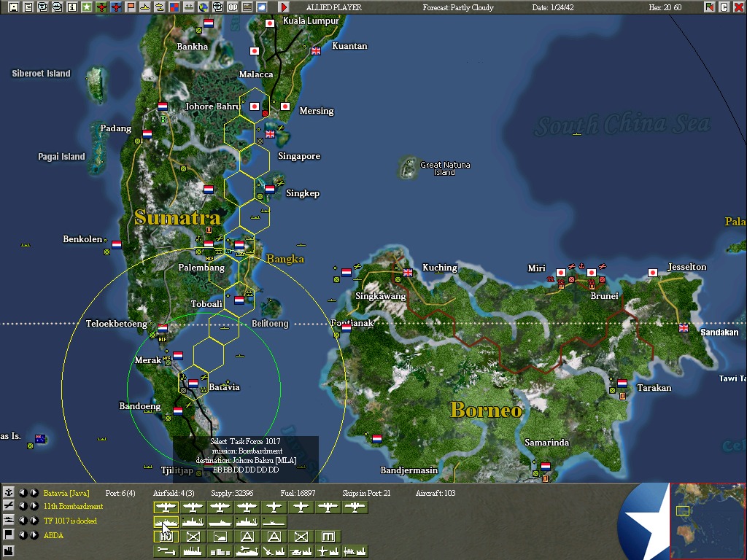This screenshot has width=747, height=560.
Task: Select the last air unit plane button
Action: pyautogui.click(x=355, y=507)
